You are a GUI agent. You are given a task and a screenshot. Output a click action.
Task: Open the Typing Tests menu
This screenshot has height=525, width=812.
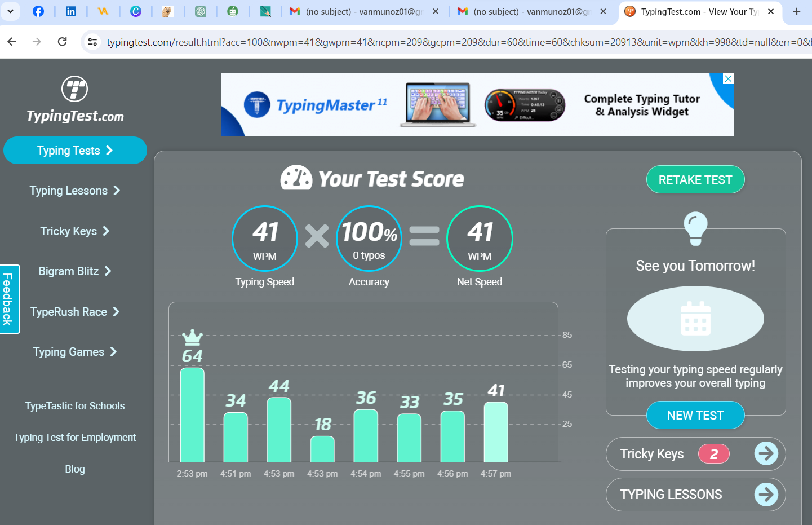point(75,151)
